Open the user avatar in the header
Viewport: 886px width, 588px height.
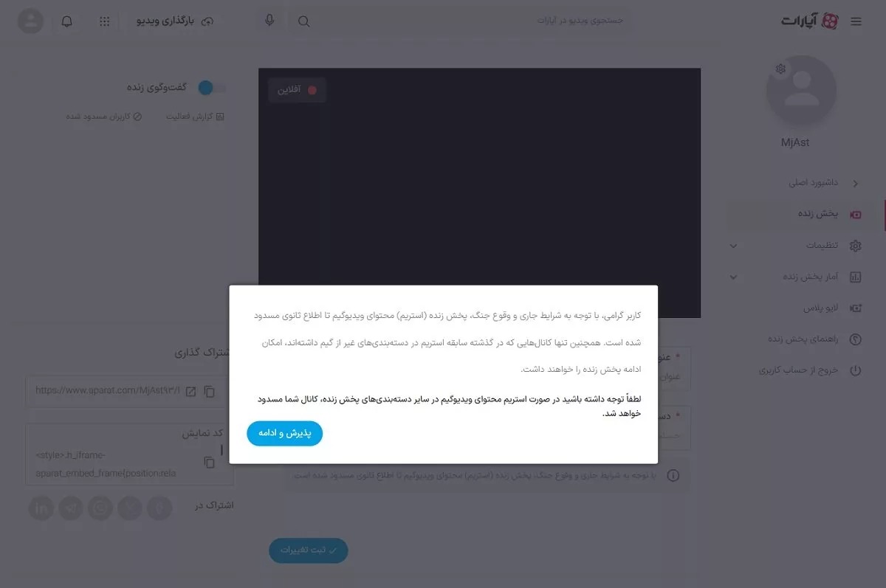click(x=30, y=21)
